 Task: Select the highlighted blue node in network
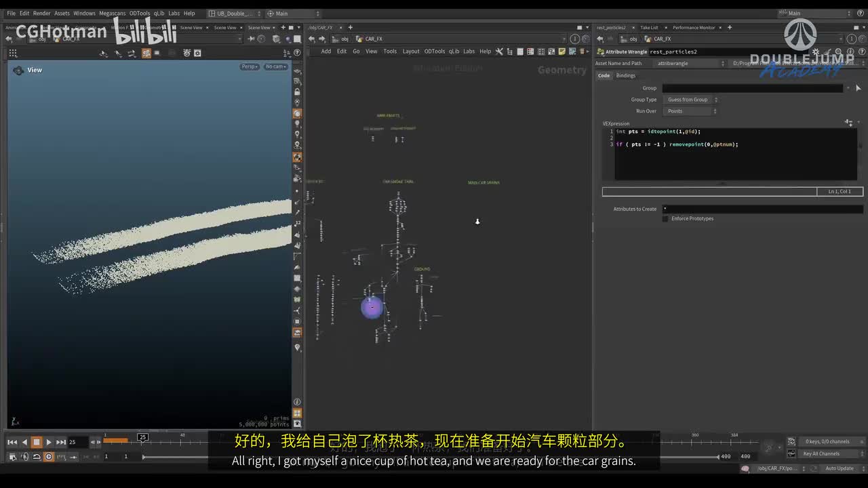point(372,307)
